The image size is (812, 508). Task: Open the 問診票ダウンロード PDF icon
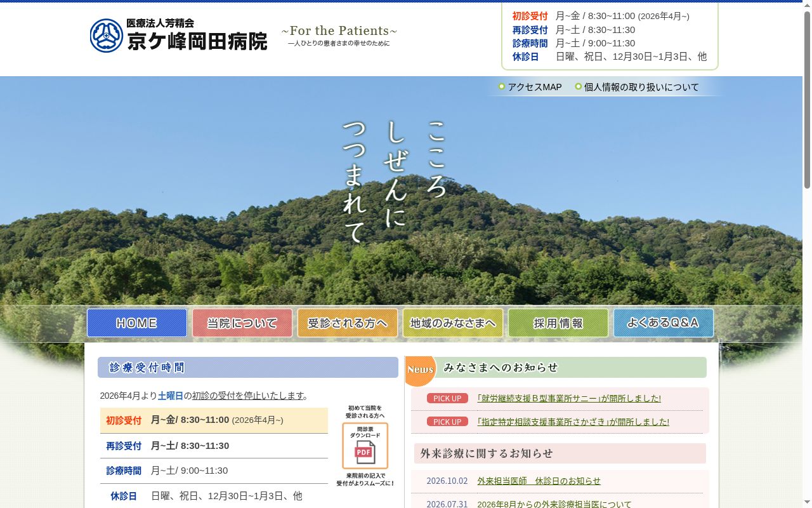pyautogui.click(x=365, y=446)
